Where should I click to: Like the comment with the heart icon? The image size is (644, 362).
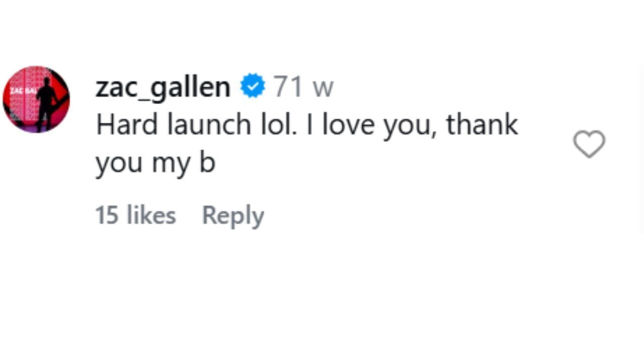589,144
